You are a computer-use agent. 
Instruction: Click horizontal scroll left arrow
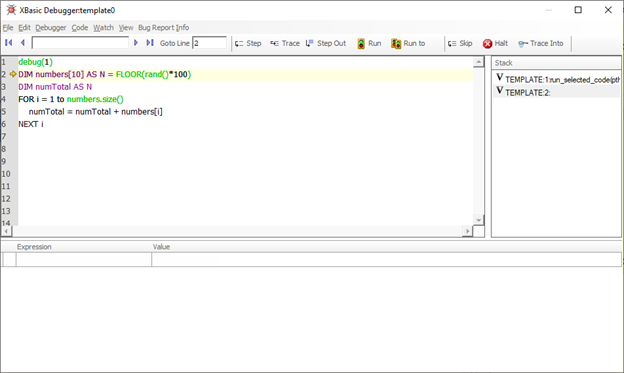[x=6, y=231]
